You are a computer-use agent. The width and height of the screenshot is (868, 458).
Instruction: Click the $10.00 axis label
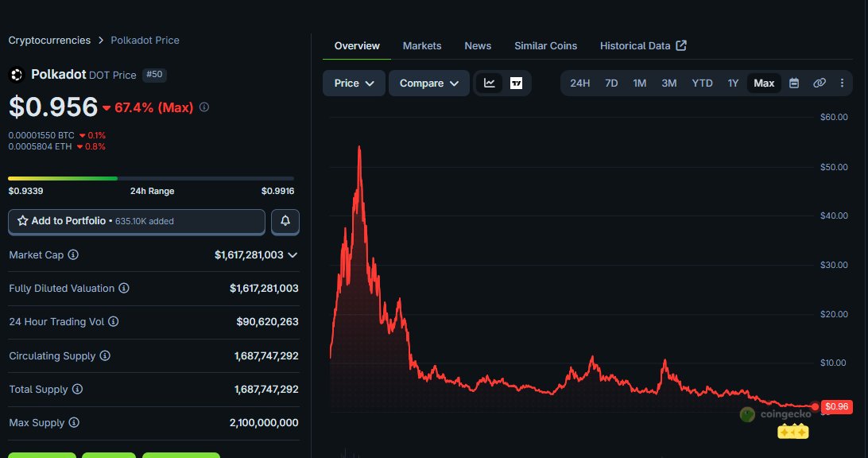pyautogui.click(x=833, y=363)
